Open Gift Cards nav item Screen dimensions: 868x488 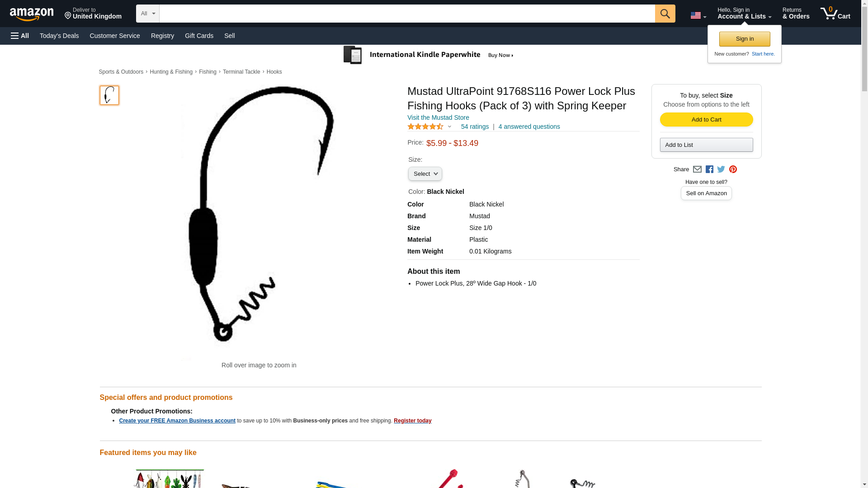coord(199,36)
